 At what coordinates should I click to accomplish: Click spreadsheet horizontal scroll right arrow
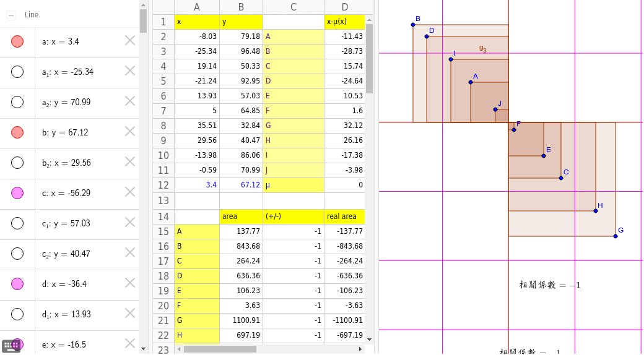click(x=360, y=349)
